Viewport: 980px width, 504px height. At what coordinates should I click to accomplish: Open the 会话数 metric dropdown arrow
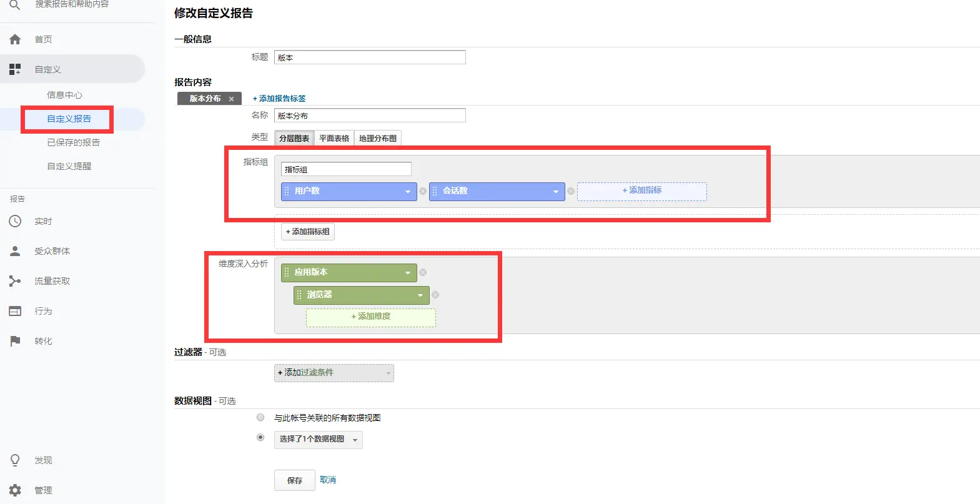point(556,192)
